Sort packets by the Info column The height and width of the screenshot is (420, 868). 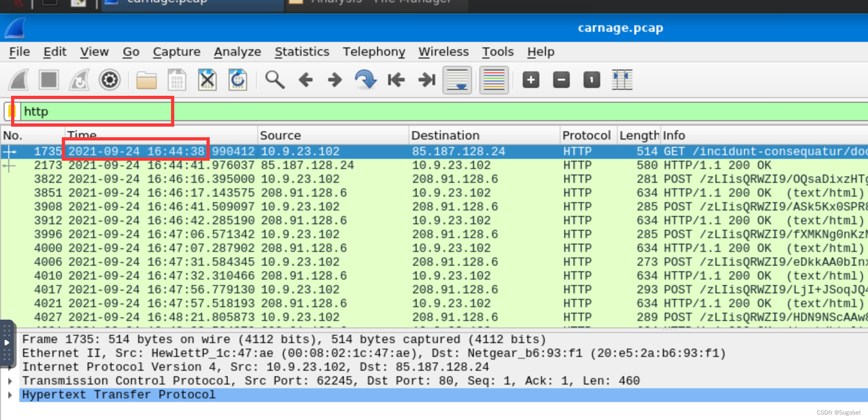[764, 135]
